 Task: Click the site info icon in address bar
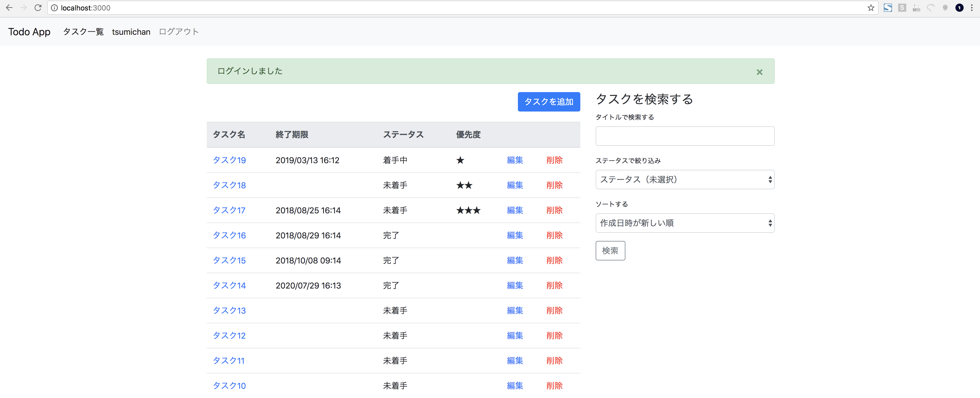click(x=55, y=8)
